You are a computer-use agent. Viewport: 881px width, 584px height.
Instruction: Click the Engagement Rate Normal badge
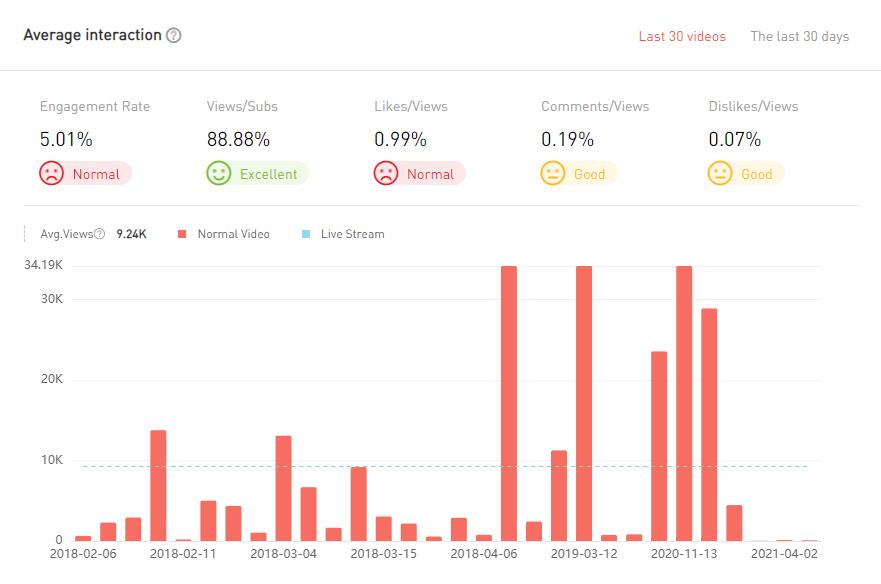96,174
